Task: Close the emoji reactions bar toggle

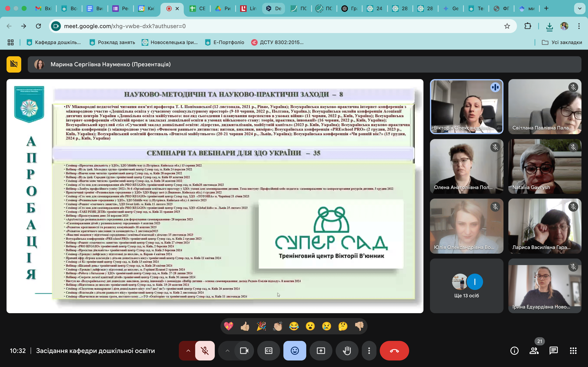Action: pyautogui.click(x=294, y=350)
